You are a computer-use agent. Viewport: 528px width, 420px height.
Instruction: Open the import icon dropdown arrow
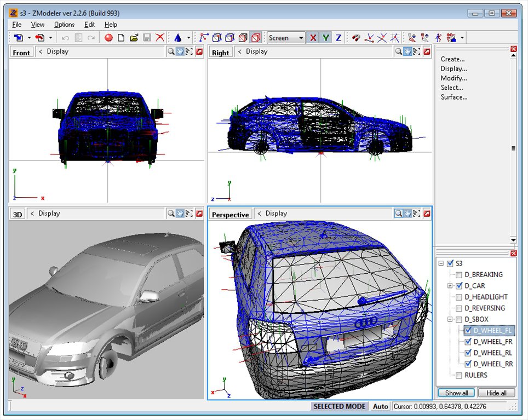point(29,38)
